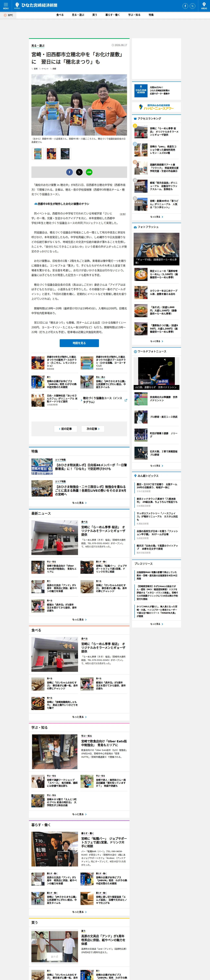Image resolution: width=210 pixels, height=980 pixels.
Task: Open the AREAS location pin icon
Action: tap(204, 6)
